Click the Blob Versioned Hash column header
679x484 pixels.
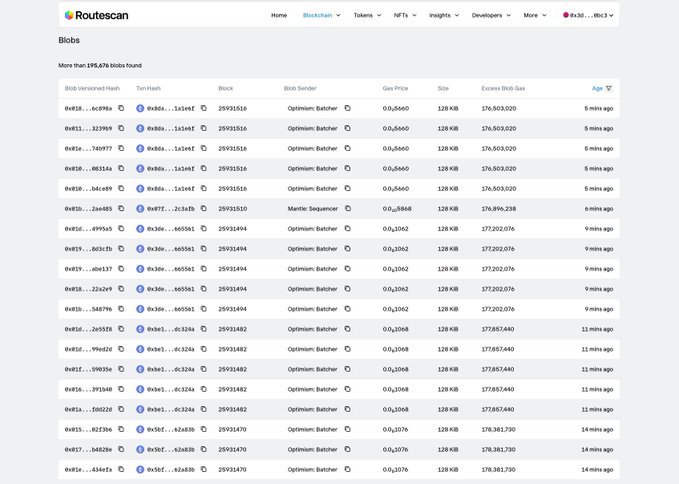(92, 88)
